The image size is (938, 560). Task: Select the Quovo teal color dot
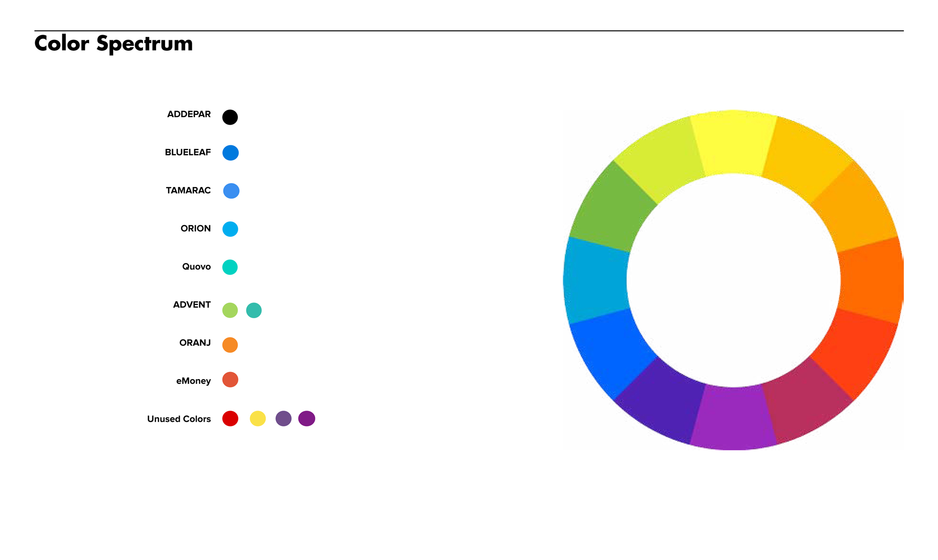230,267
